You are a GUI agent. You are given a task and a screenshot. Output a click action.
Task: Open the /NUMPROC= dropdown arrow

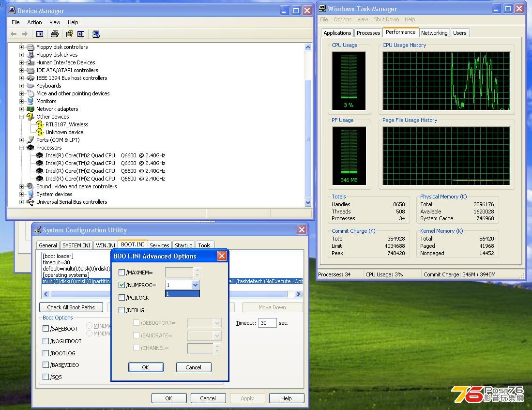[x=195, y=285]
